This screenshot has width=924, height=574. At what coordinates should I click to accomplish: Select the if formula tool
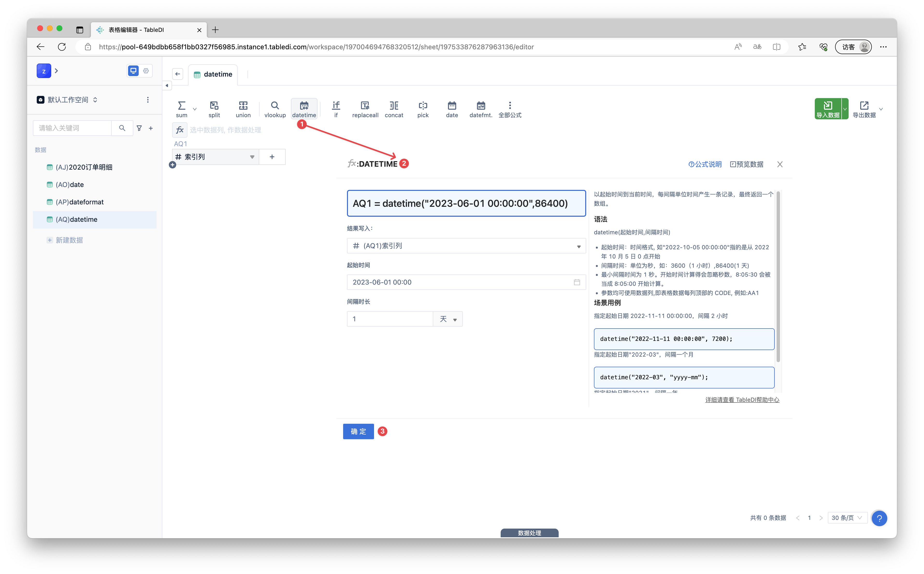pyautogui.click(x=336, y=109)
